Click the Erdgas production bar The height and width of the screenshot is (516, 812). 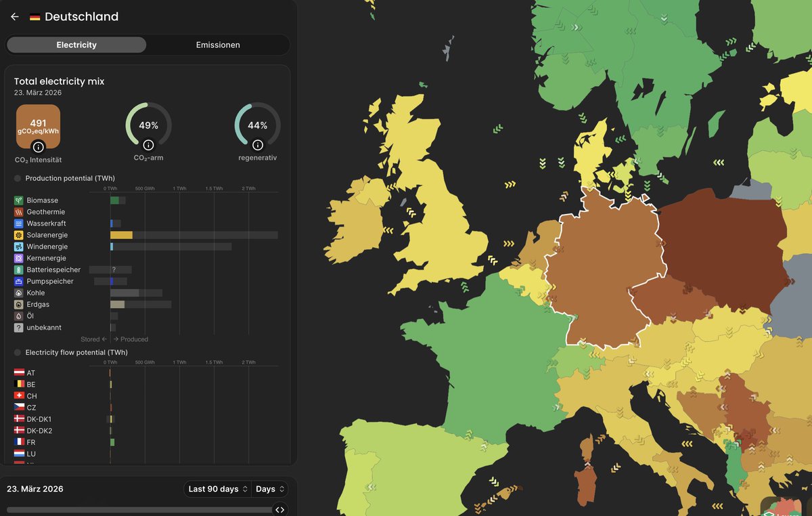click(x=118, y=305)
